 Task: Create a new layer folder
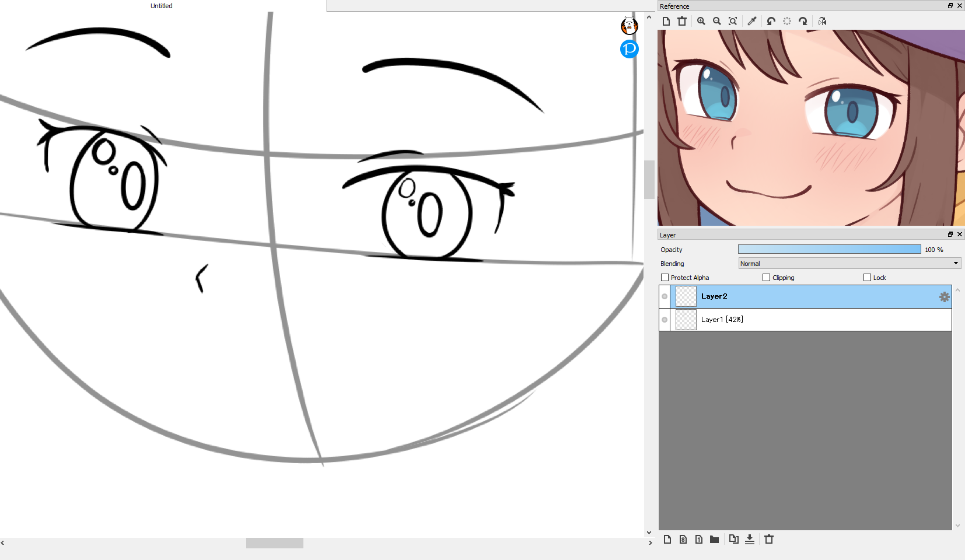(x=714, y=540)
